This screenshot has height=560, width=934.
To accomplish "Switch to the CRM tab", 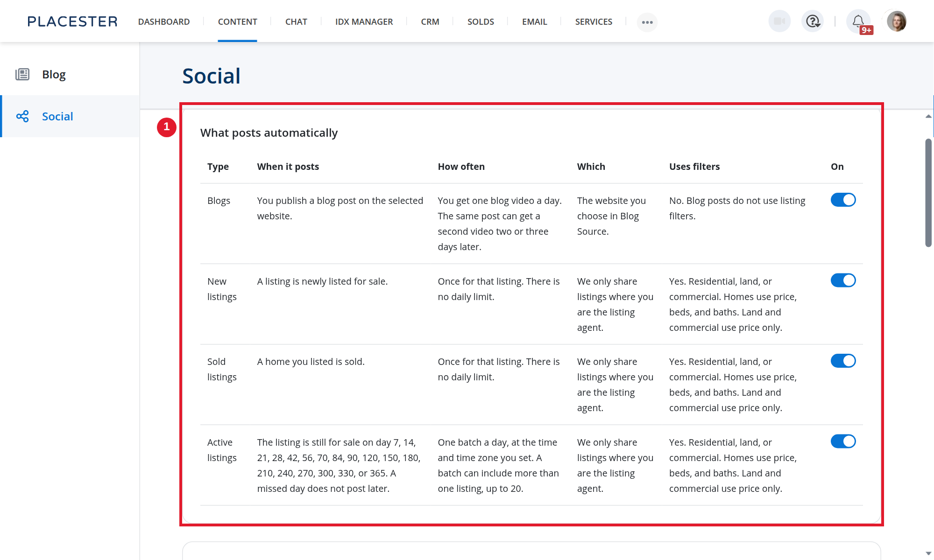I will coord(430,21).
